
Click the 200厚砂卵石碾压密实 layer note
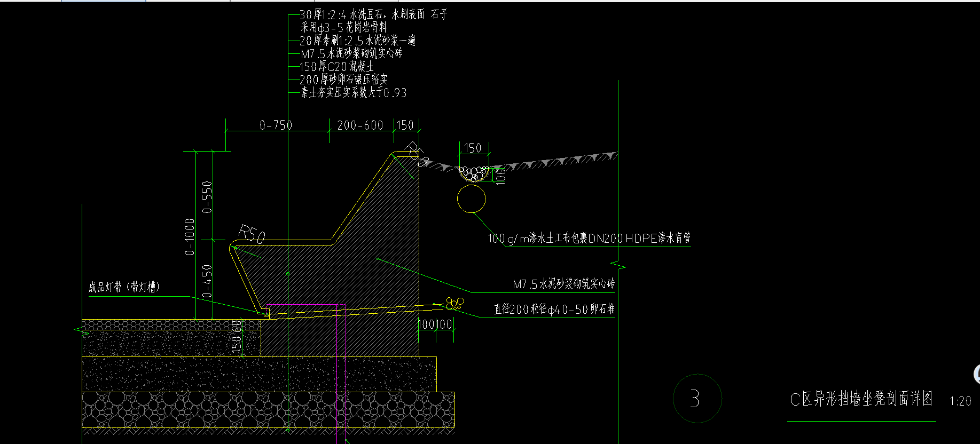tap(343, 80)
